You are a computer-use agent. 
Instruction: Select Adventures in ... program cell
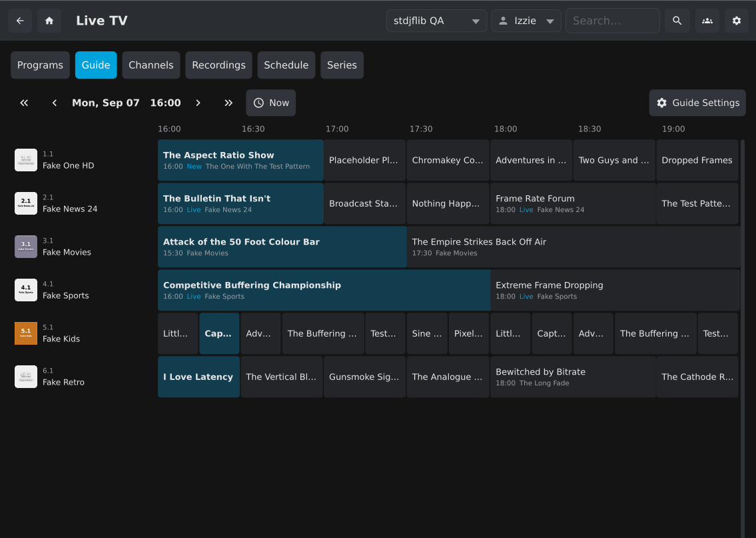(x=532, y=160)
